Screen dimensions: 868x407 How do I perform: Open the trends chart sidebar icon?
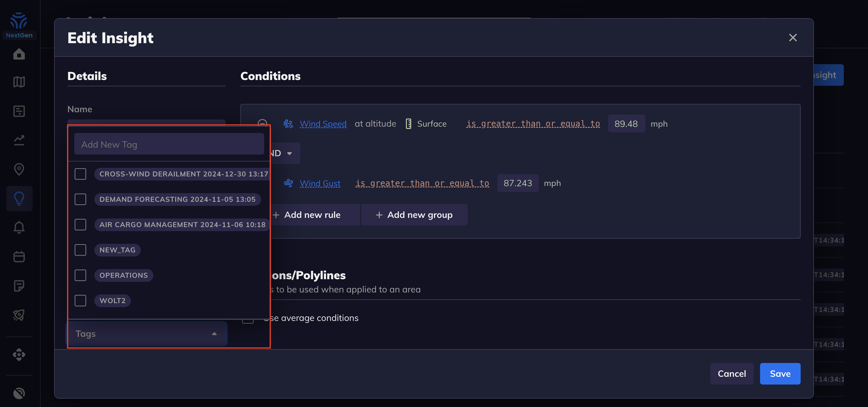click(x=19, y=140)
